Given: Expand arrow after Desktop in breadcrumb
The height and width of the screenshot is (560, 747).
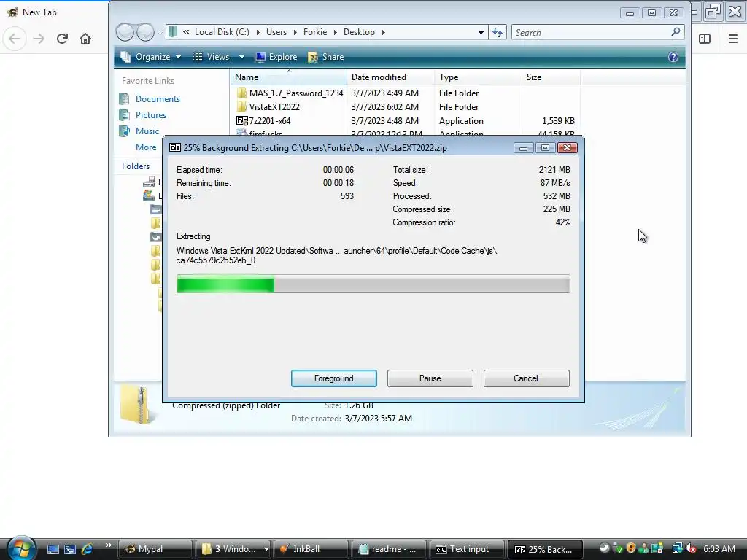Looking at the screenshot, I should pos(383,32).
